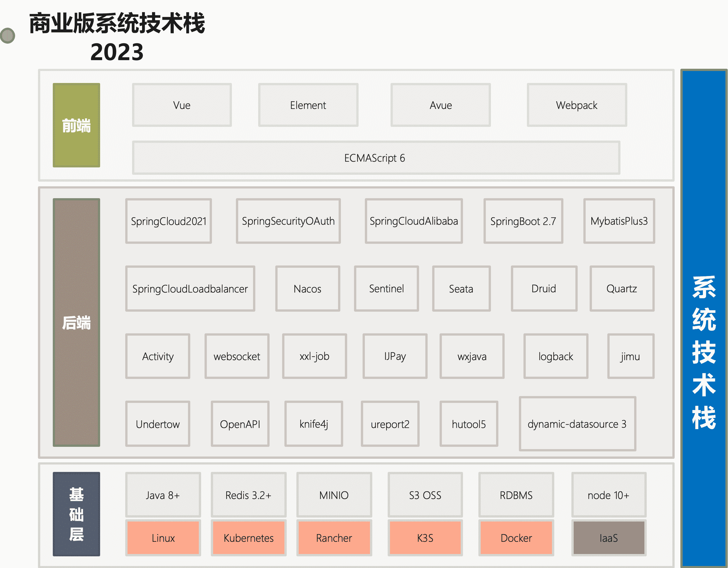
Task: Select the Sentinel box
Action: [386, 289]
